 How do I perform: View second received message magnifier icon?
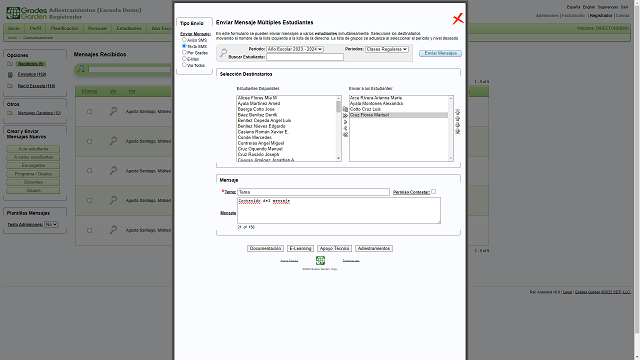coord(113,141)
